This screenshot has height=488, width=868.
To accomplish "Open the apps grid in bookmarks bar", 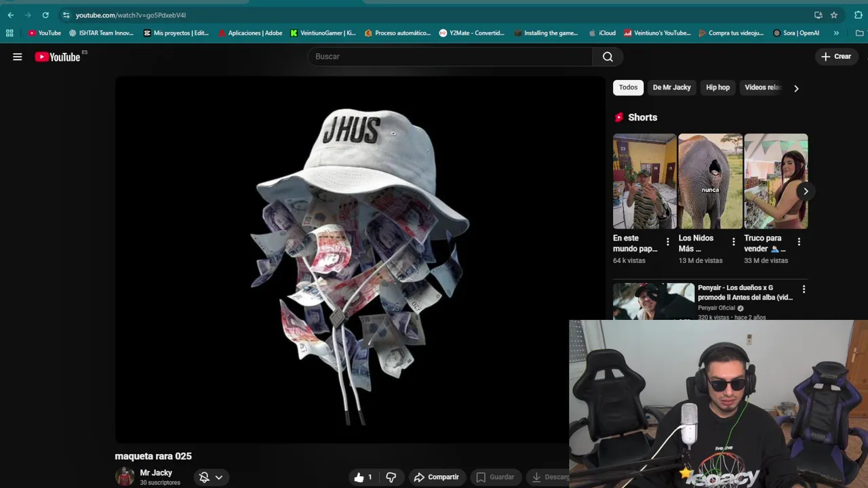I will tap(9, 33).
